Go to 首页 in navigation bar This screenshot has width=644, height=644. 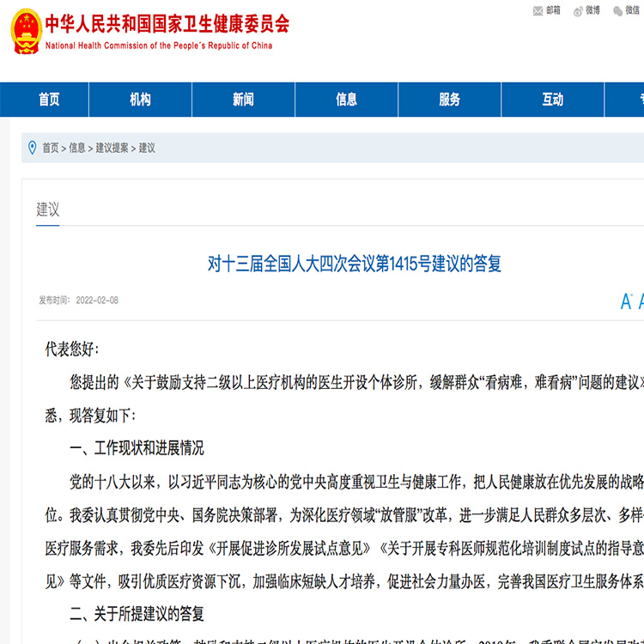pos(49,100)
